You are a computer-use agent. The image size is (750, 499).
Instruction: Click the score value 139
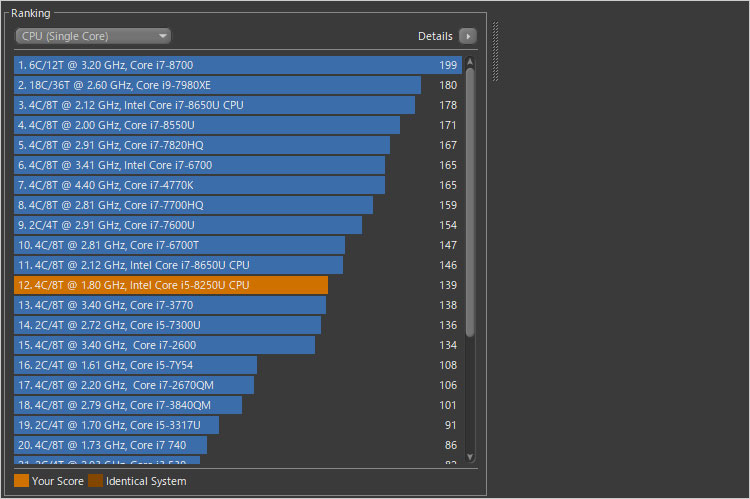(448, 285)
